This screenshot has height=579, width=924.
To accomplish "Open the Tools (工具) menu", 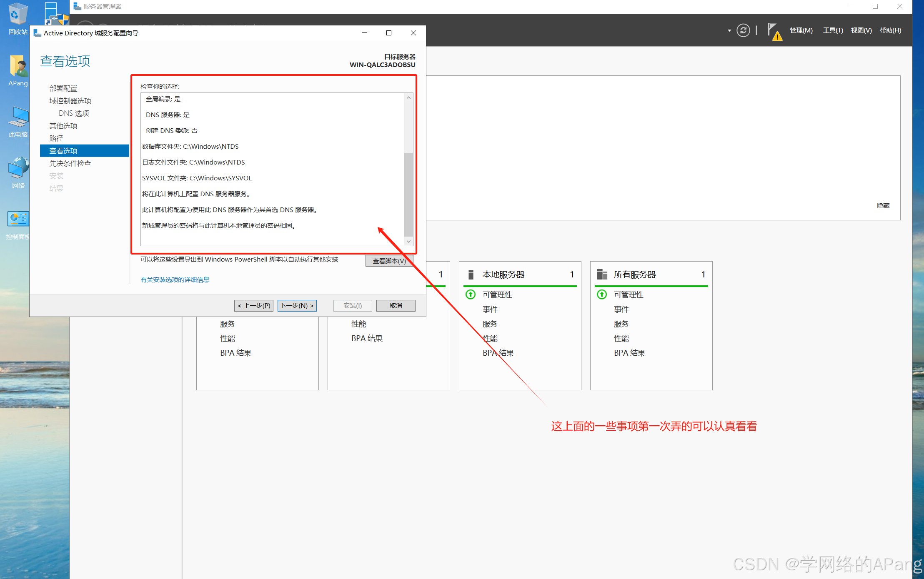I will (x=832, y=30).
